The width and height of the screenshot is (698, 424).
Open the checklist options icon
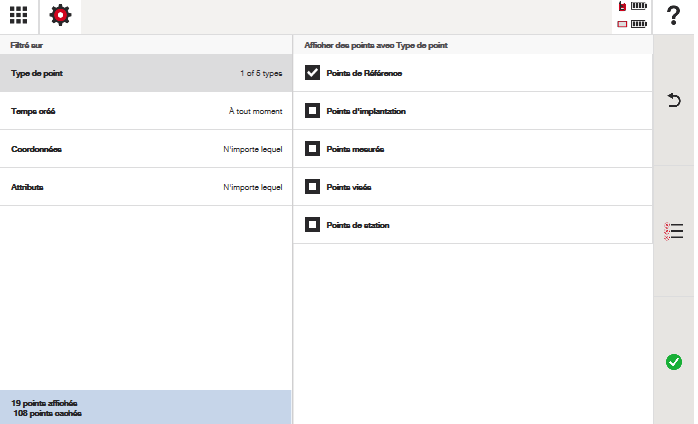[674, 231]
